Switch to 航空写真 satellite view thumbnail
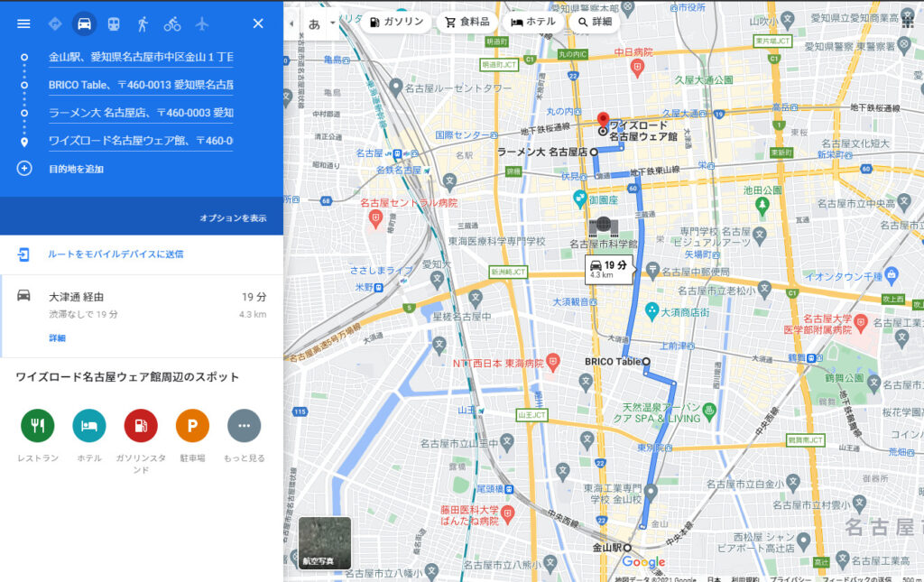Screen dimensions: 924x582 [325, 543]
